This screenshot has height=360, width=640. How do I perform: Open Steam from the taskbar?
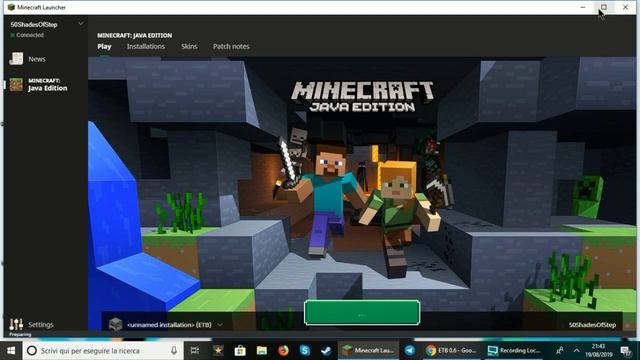click(326, 351)
